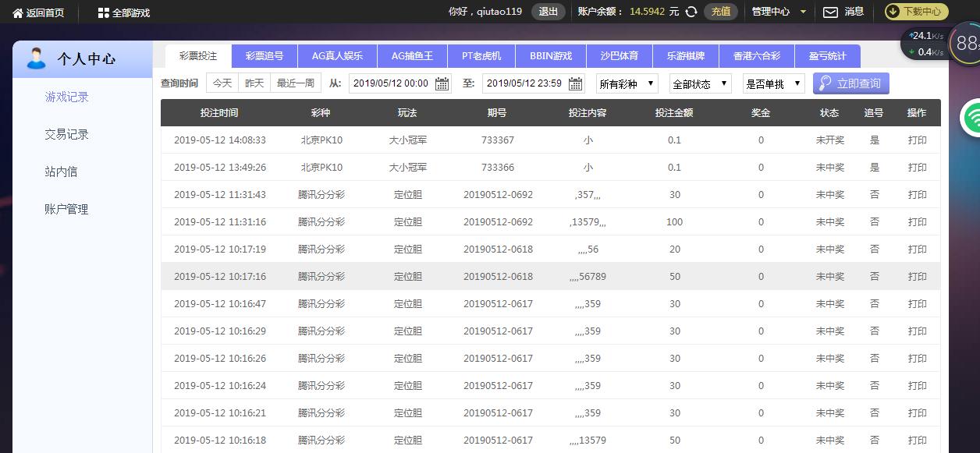Click the home icon for 返回首页

[x=17, y=12]
